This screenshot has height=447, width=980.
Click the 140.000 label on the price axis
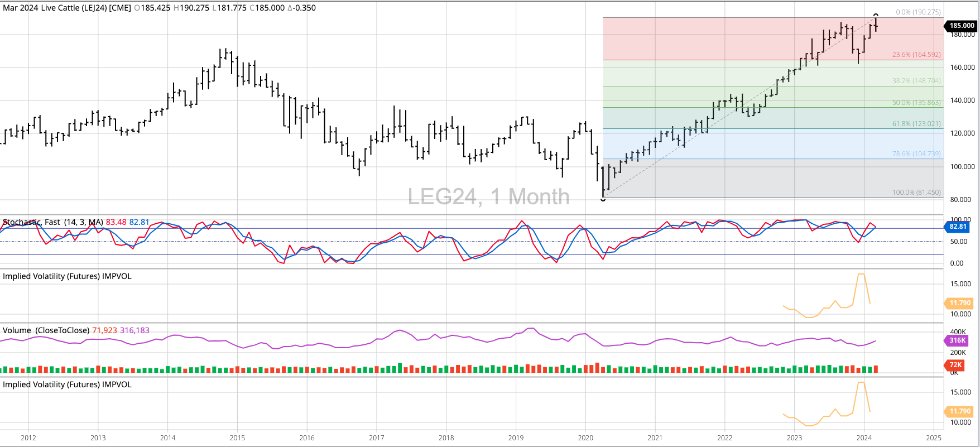[x=962, y=100]
